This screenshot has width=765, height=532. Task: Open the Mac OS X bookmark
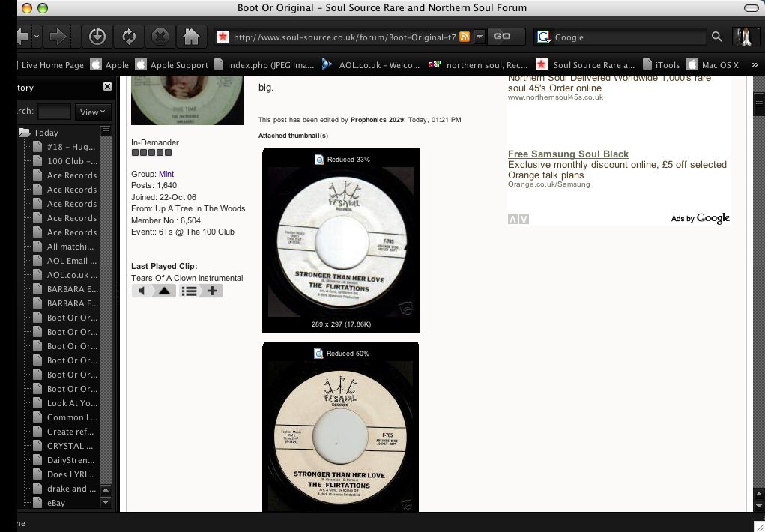click(713, 65)
